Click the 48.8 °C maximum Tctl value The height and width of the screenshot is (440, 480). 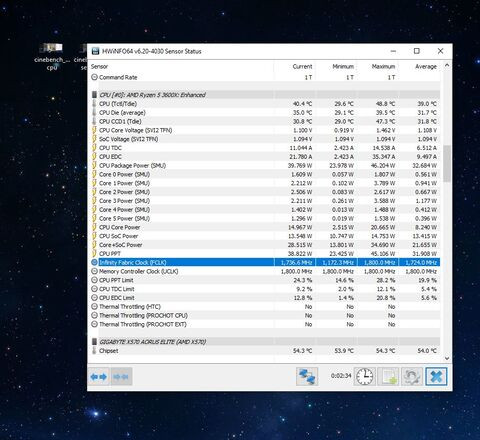pyautogui.click(x=386, y=104)
